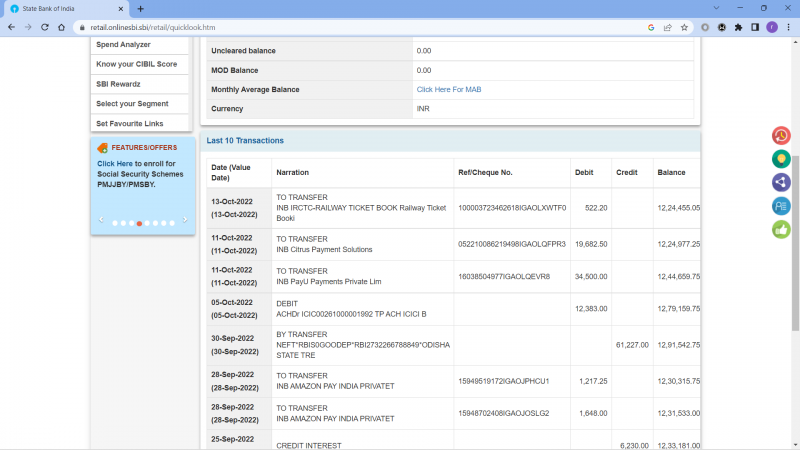Viewport: 800px width, 450px height.
Task: Click the purple share floating icon
Action: pos(781,182)
